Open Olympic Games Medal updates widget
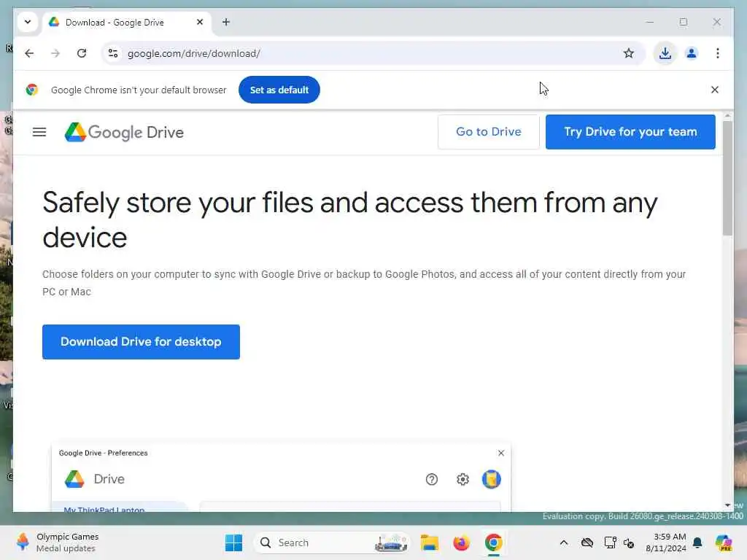Image resolution: width=747 pixels, height=560 pixels. [57, 542]
